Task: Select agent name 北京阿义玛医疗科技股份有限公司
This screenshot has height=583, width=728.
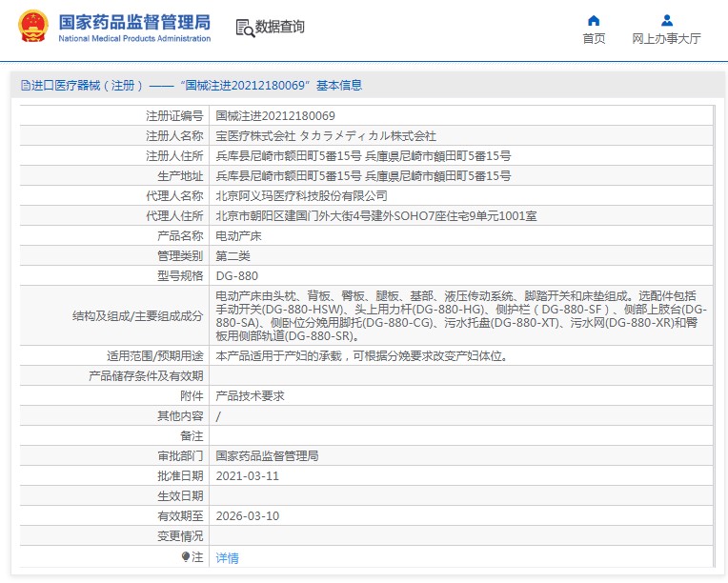Action: (302, 196)
